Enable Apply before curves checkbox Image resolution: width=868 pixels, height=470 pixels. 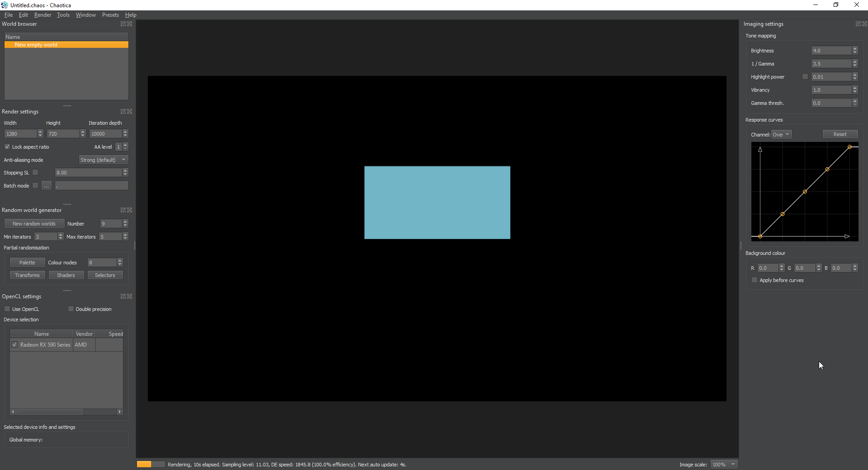(755, 280)
